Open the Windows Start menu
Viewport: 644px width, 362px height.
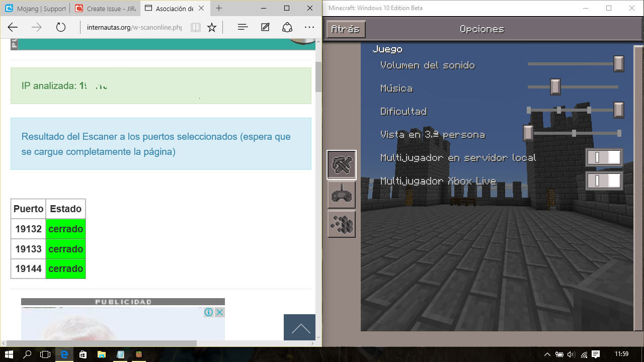pyautogui.click(x=9, y=354)
